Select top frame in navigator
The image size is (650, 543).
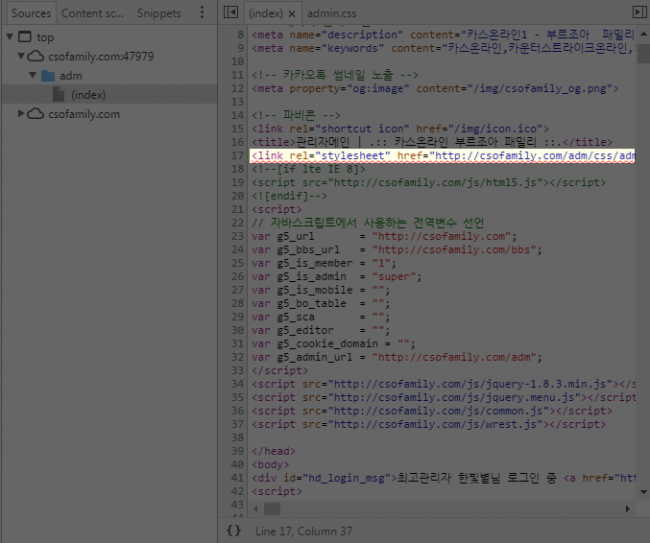[45, 37]
